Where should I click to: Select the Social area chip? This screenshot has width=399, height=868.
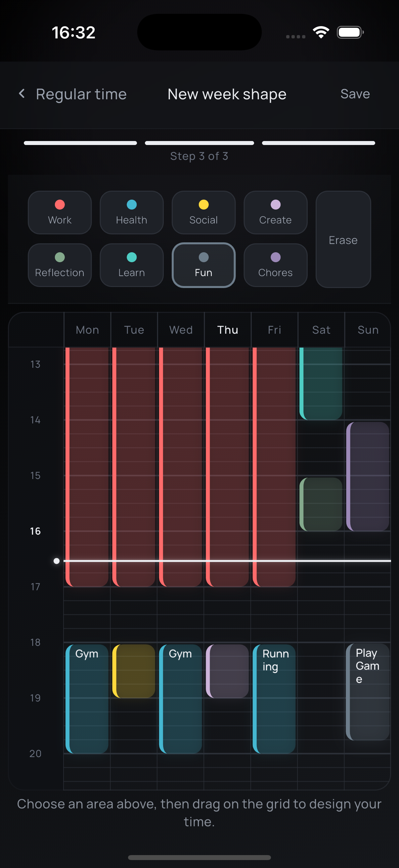[203, 213]
